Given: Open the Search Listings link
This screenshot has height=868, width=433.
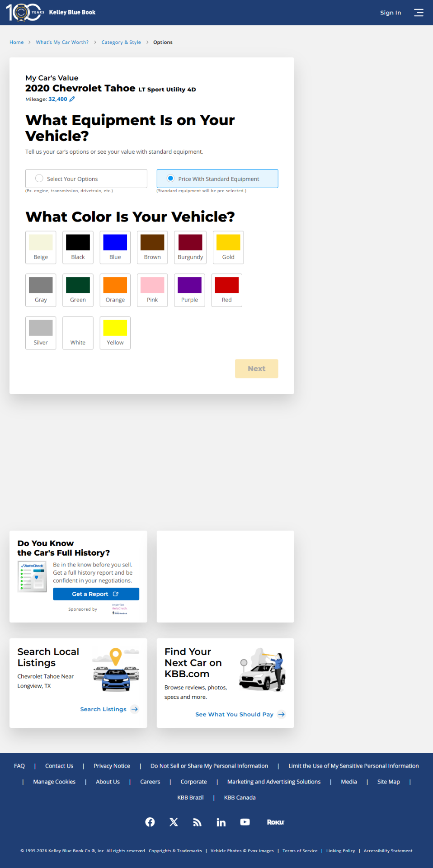Looking at the screenshot, I should [x=103, y=709].
